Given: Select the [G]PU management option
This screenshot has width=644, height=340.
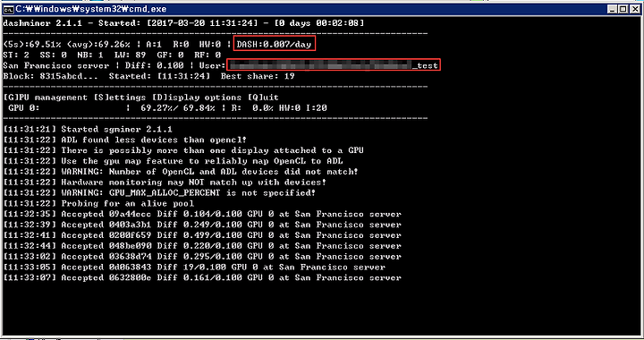Looking at the screenshot, I should pos(46,98).
